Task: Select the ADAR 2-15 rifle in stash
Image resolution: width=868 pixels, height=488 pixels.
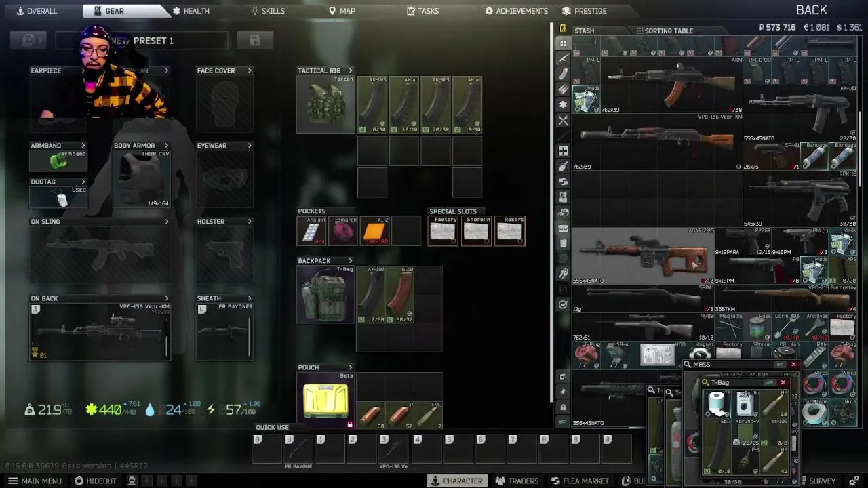Action: point(644,256)
